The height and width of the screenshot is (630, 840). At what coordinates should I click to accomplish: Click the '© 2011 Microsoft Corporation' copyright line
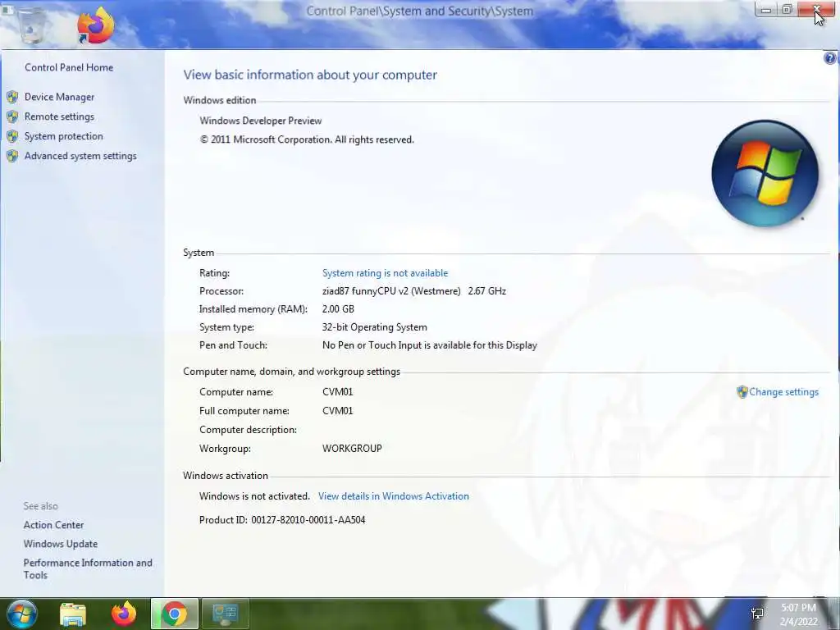pyautogui.click(x=307, y=139)
